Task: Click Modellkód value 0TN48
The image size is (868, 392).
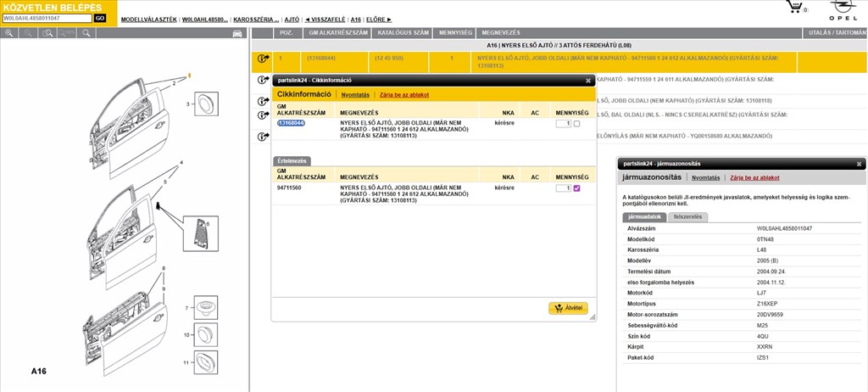Action: point(765,239)
